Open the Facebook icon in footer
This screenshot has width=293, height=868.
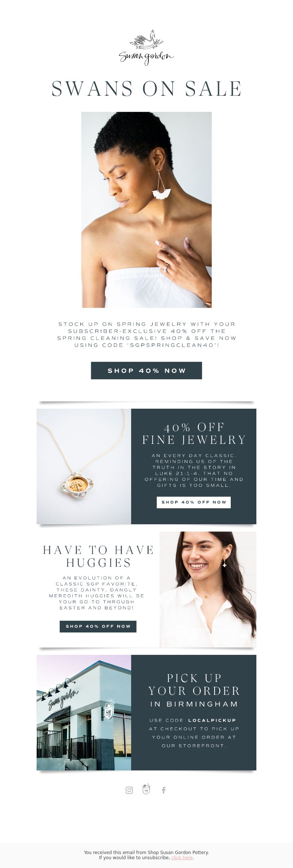pyautogui.click(x=164, y=790)
